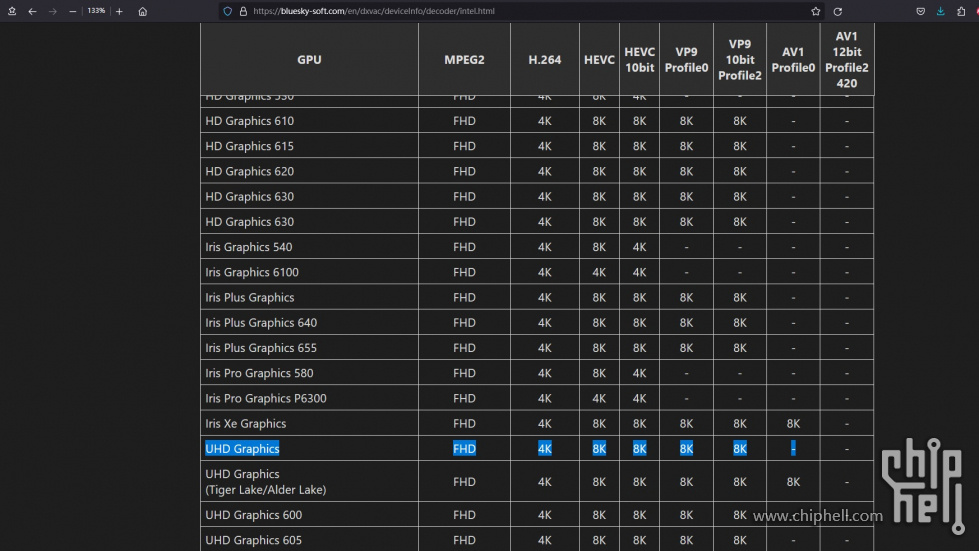The width and height of the screenshot is (979, 551).
Task: Zoom out with the minus button
Action: click(72, 11)
